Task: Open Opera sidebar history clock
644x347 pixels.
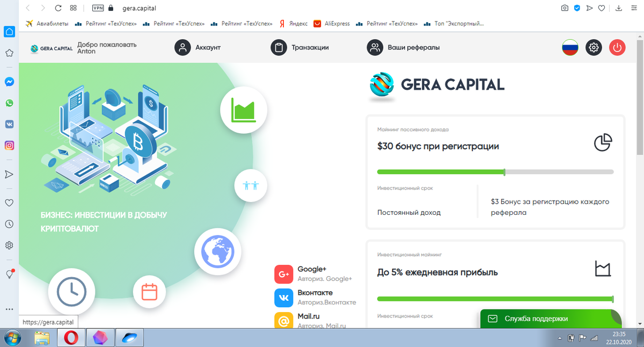Action: pos(9,224)
